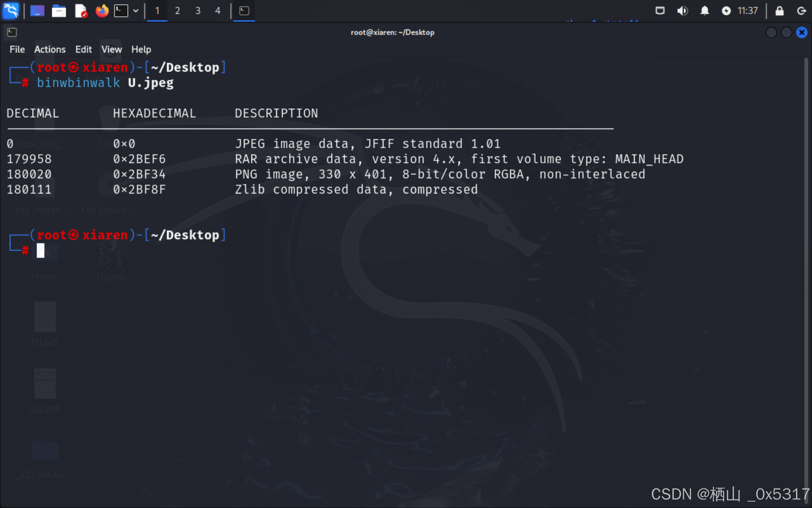Switch to workspace 4
812x508 pixels.
pyautogui.click(x=218, y=11)
